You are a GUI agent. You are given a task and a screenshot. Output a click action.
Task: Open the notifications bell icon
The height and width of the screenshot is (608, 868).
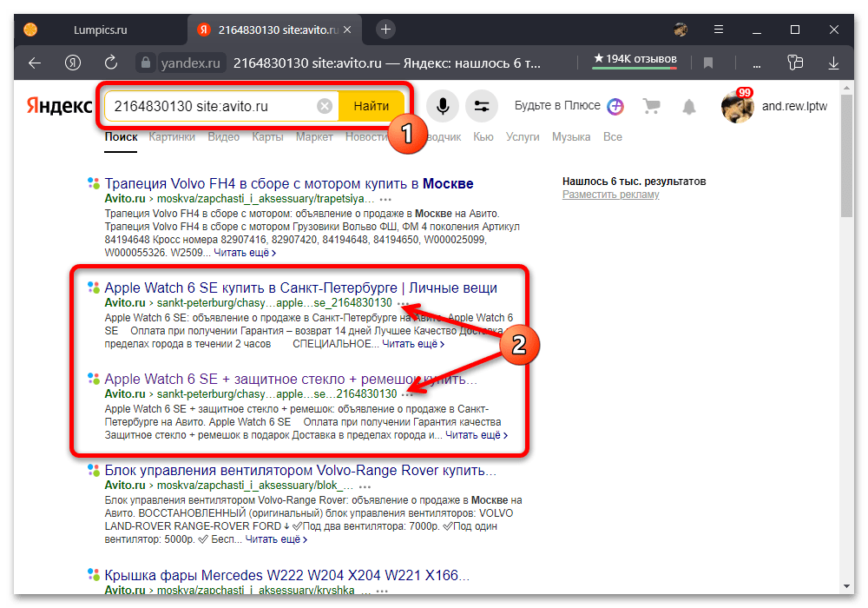click(688, 106)
